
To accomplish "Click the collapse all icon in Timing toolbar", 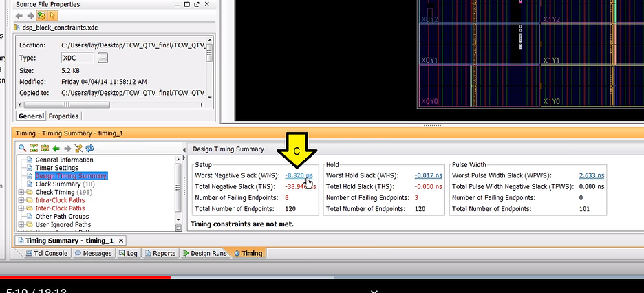I will [34, 148].
